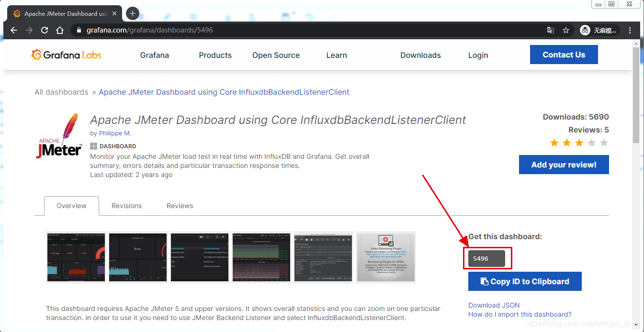Open the second dashboard screenshot thumbnail

[x=138, y=257]
